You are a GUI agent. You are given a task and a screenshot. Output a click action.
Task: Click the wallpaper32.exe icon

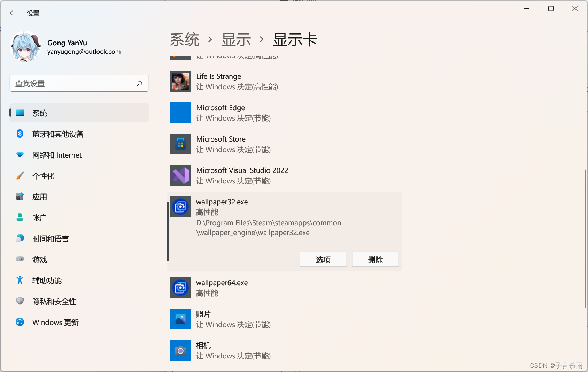[x=180, y=207]
